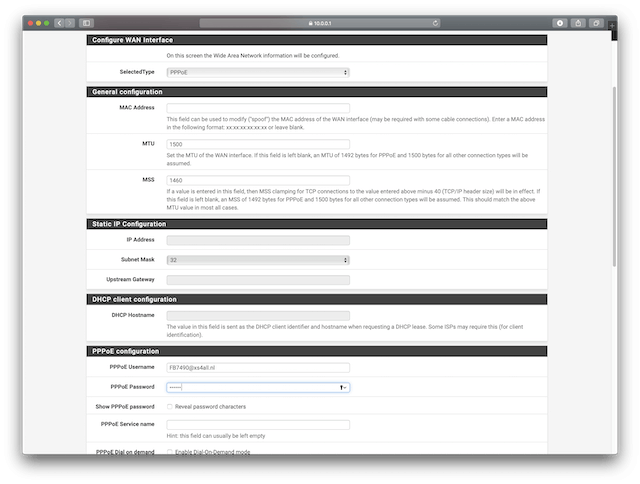Open new tab with plus button

(x=612, y=26)
